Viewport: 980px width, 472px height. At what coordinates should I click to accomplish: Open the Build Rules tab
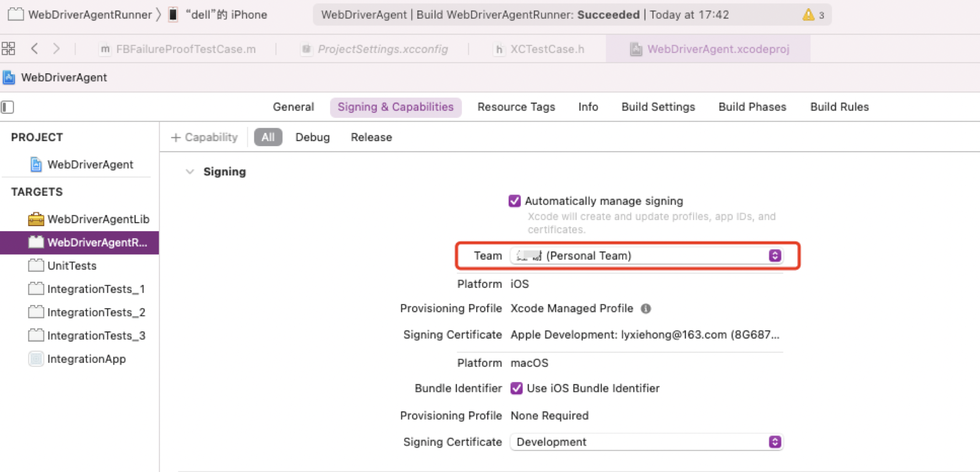(x=839, y=107)
